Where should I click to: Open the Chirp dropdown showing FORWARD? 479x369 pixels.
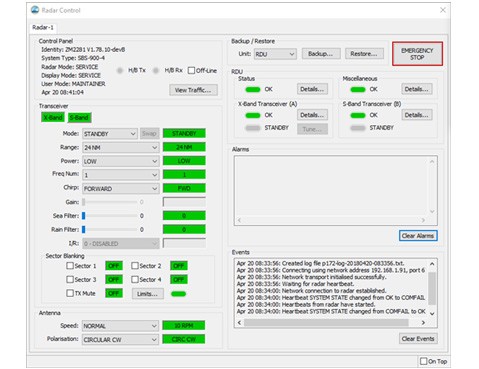(120, 188)
